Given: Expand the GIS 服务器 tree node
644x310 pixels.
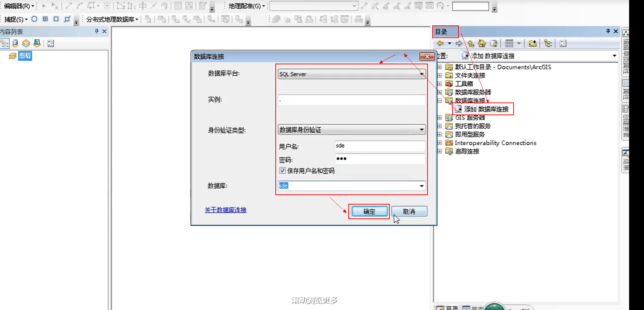Looking at the screenshot, I should point(440,117).
